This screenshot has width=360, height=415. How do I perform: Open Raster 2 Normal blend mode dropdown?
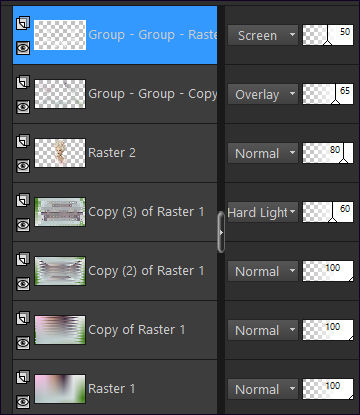tap(263, 154)
